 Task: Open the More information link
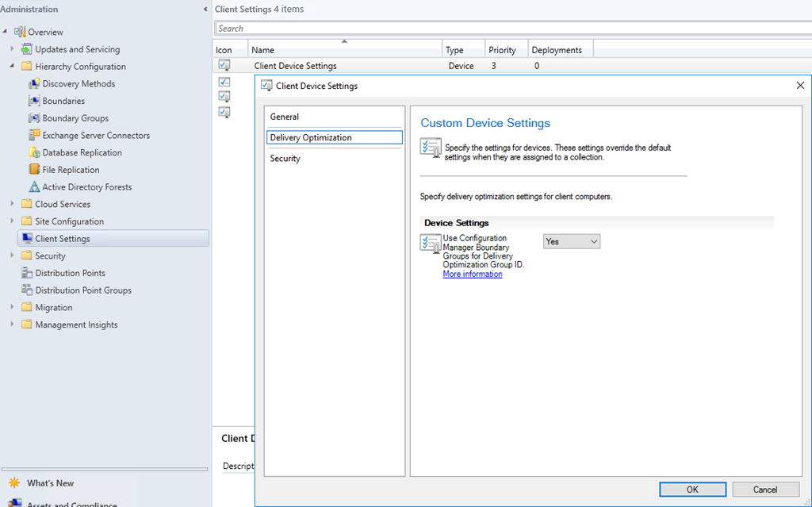[x=472, y=275]
